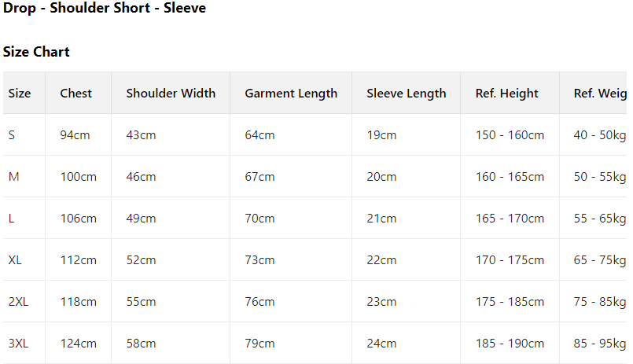Select the 49cm shoulder width cell
Viewport: 633px width, 364px height.
[x=141, y=218]
